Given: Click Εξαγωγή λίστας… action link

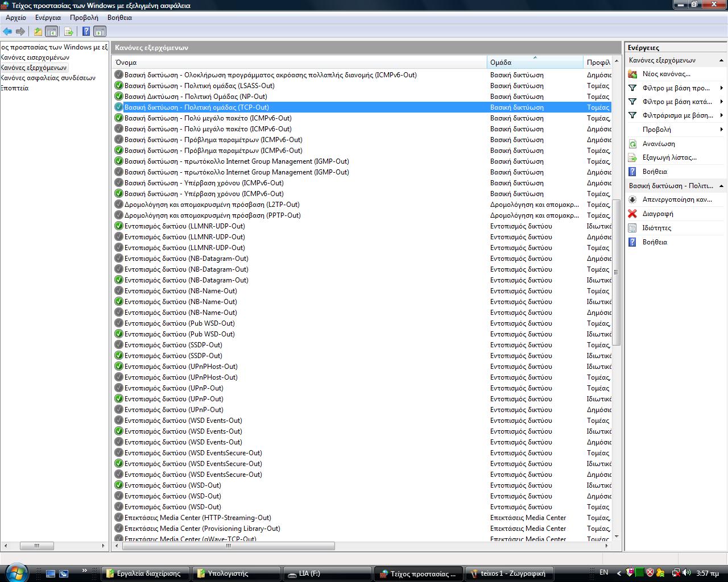Looking at the screenshot, I should point(669,157).
